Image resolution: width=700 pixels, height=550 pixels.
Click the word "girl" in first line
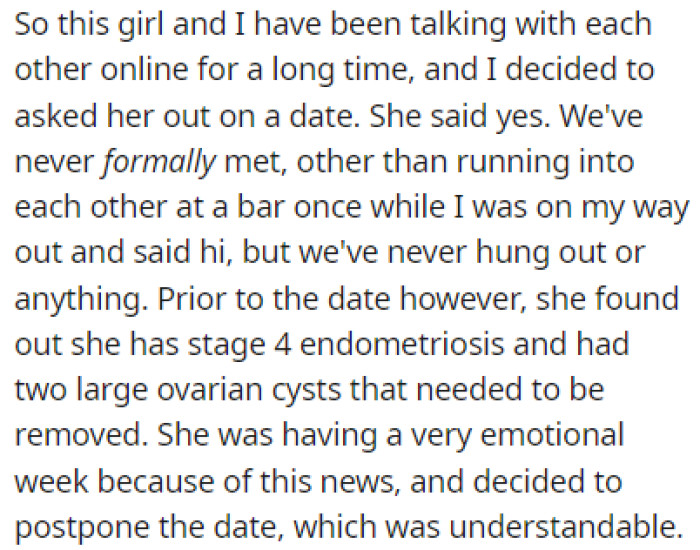click(x=141, y=27)
